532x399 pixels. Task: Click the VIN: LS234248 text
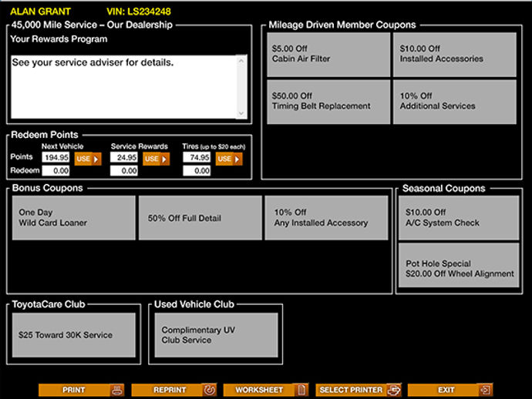(x=139, y=12)
